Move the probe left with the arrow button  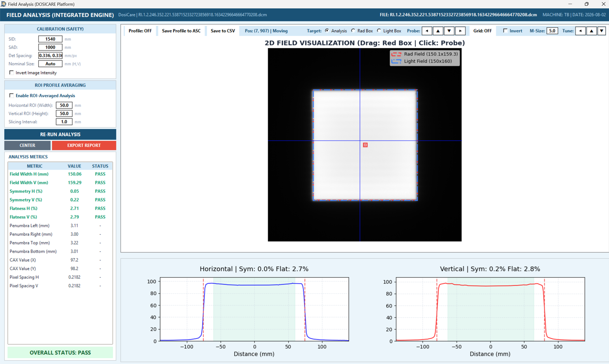427,31
